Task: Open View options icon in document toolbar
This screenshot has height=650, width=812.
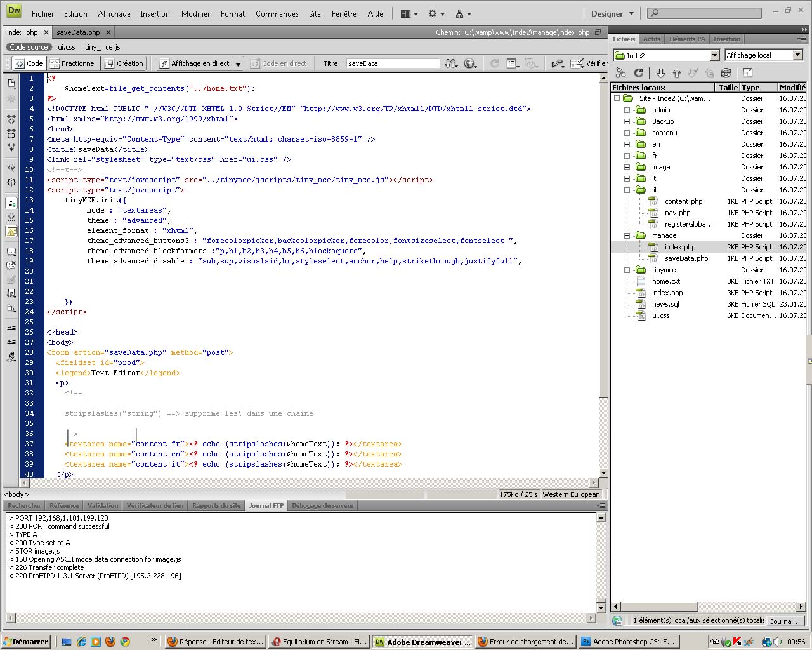Action: [x=513, y=63]
